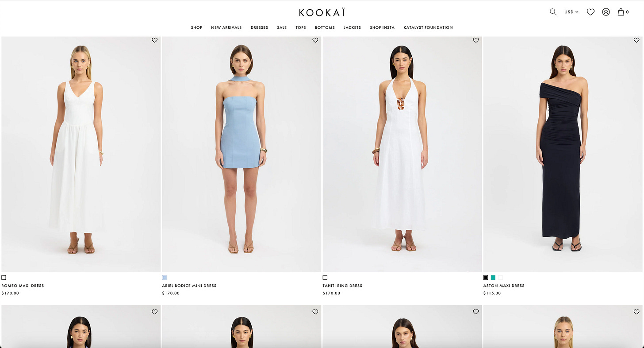Open the Dresses menu item
Image resolution: width=644 pixels, height=348 pixels.
coord(259,27)
